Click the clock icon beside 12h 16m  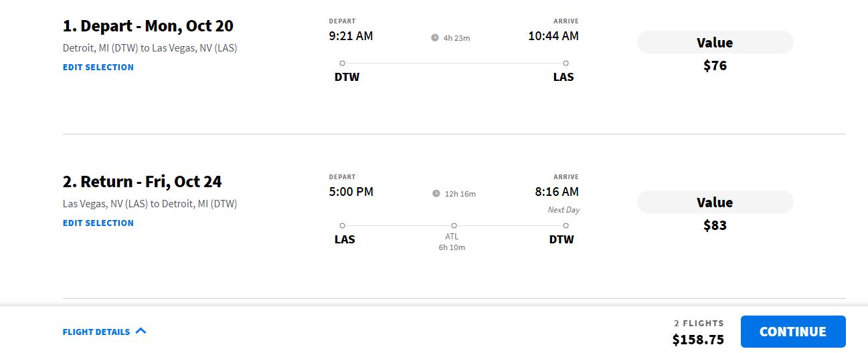coord(436,193)
